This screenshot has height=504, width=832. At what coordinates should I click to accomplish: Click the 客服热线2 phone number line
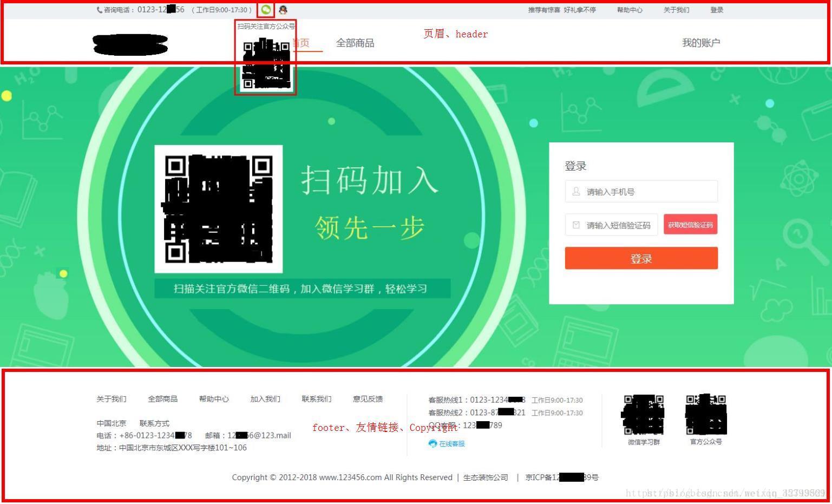pos(506,413)
